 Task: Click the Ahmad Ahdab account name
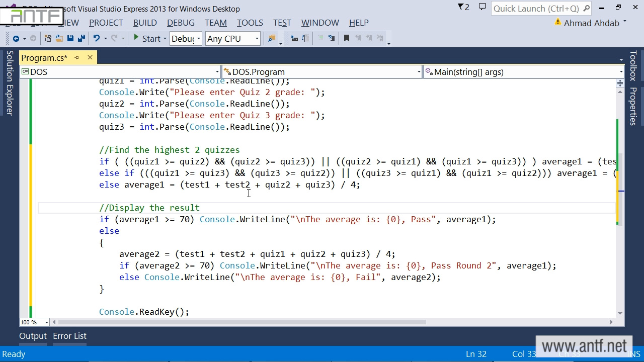click(591, 23)
